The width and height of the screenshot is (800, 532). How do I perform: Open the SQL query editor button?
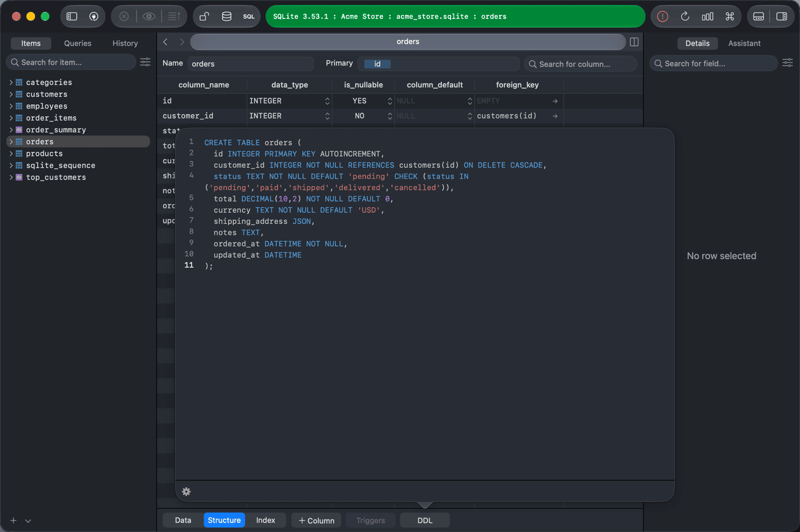[x=249, y=16]
